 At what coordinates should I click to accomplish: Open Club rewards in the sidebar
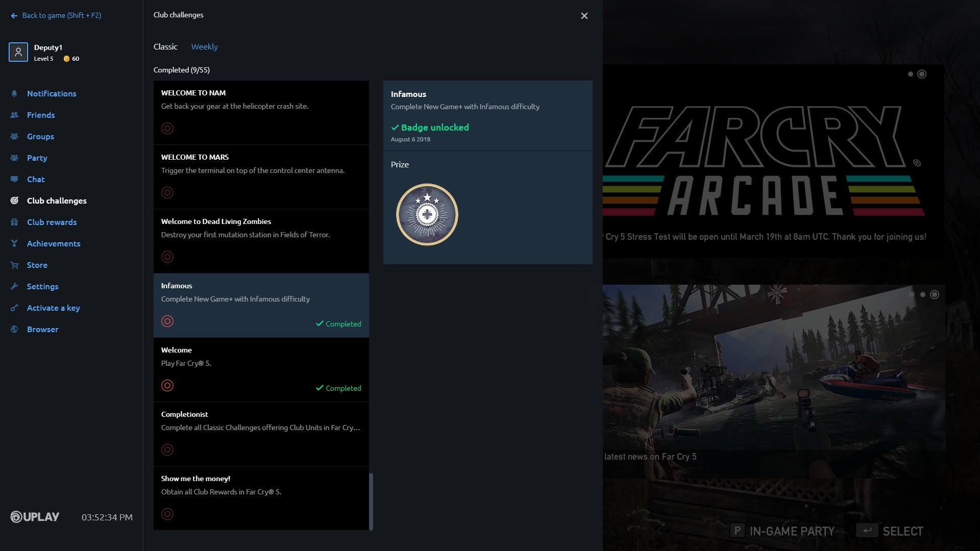(x=52, y=222)
